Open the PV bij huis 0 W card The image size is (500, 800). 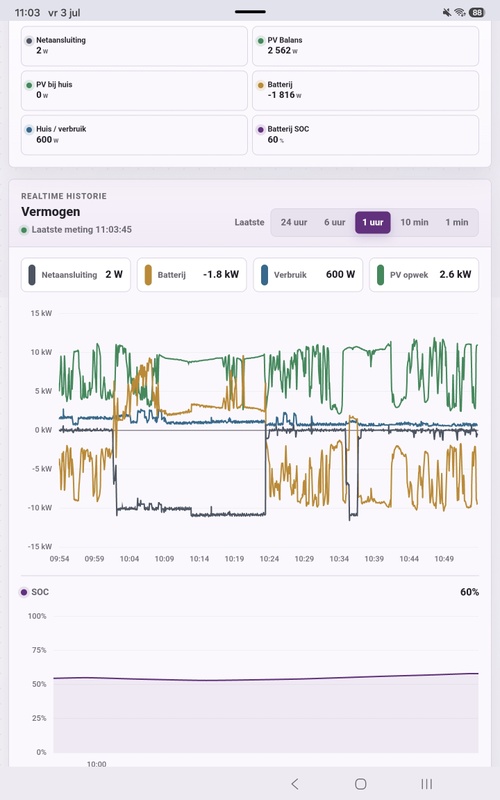click(x=134, y=90)
